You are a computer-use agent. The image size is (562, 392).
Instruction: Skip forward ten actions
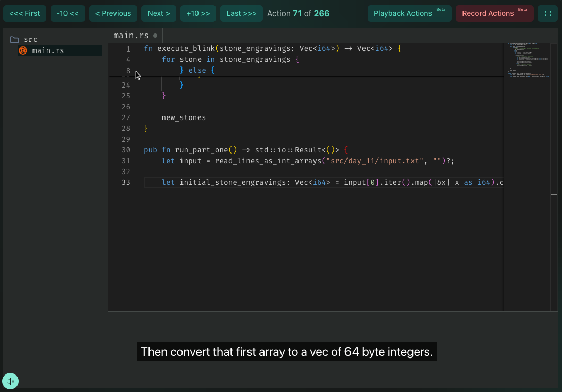click(x=198, y=13)
